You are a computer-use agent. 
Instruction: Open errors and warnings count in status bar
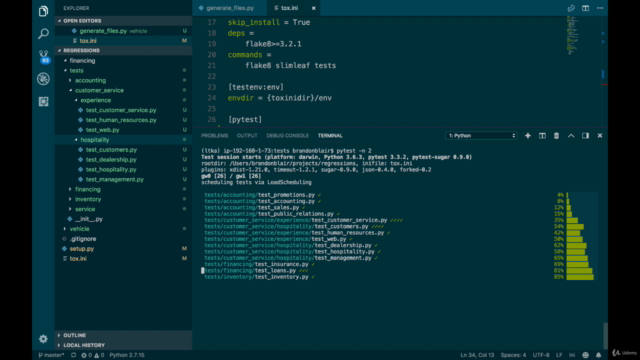[x=93, y=355]
